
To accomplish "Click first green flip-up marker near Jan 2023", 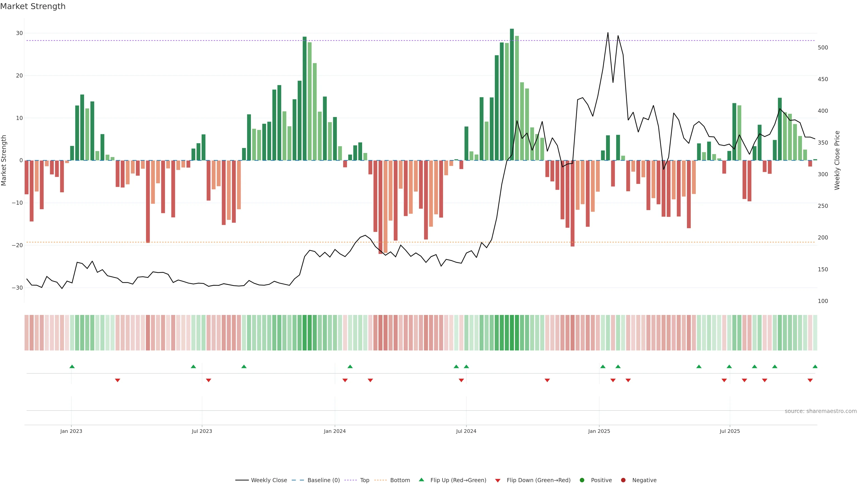I will 72,366.
